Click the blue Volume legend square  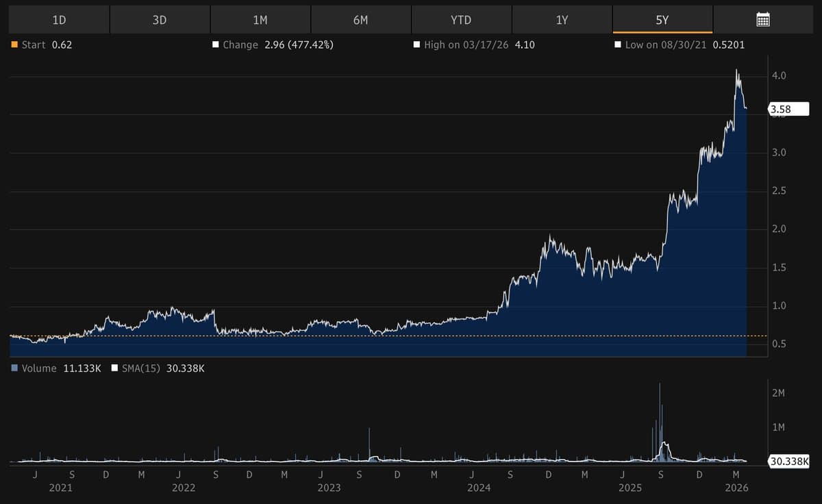tap(14, 368)
